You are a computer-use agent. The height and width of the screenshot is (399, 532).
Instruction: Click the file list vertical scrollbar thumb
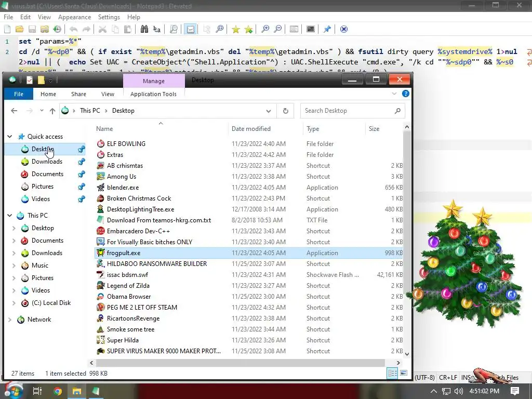[407, 214]
